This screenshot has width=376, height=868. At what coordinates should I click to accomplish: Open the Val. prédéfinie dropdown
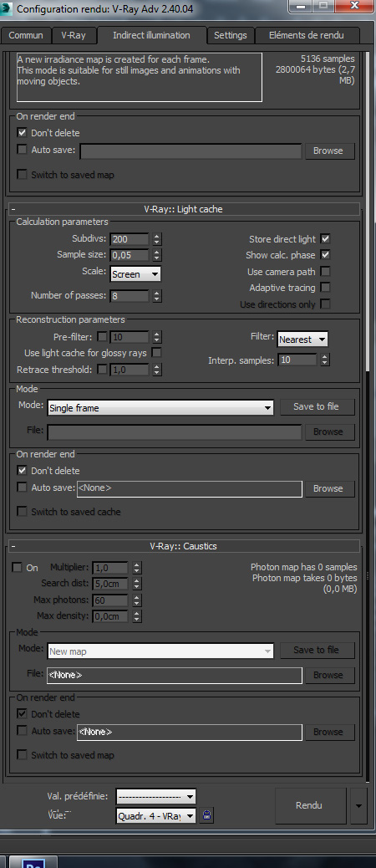[x=156, y=797]
